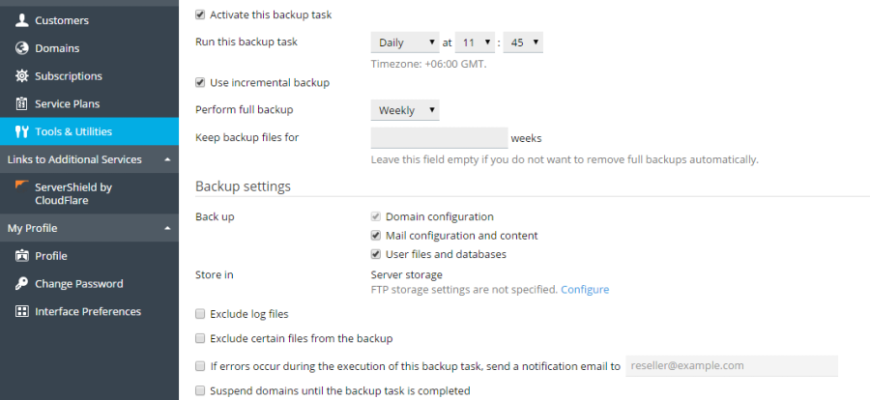Image resolution: width=870 pixels, height=400 pixels.
Task: Open the Weekly full backup dropdown
Action: (x=404, y=110)
